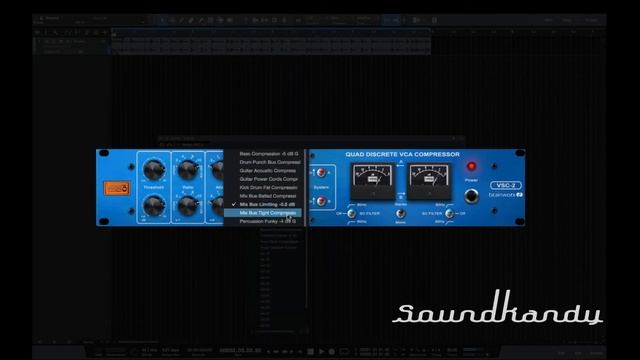Viewport: 640px width, 360px height.
Task: Click the upper Threshold knob
Action: [154, 170]
